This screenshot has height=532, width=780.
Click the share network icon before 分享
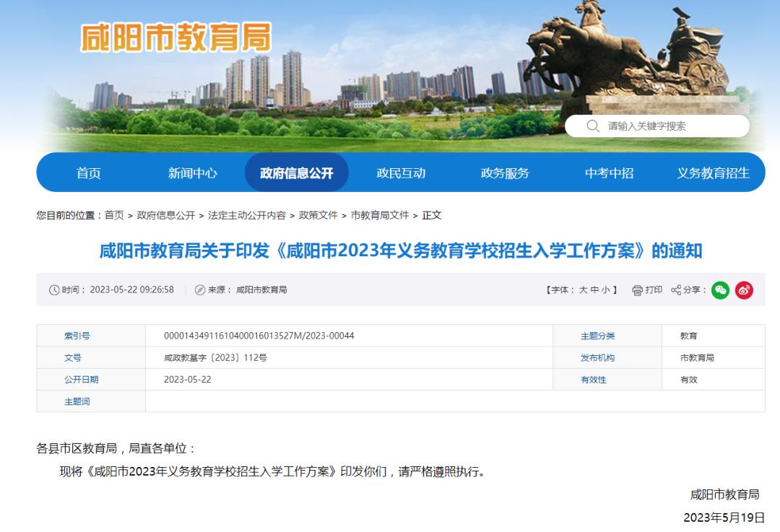click(676, 289)
